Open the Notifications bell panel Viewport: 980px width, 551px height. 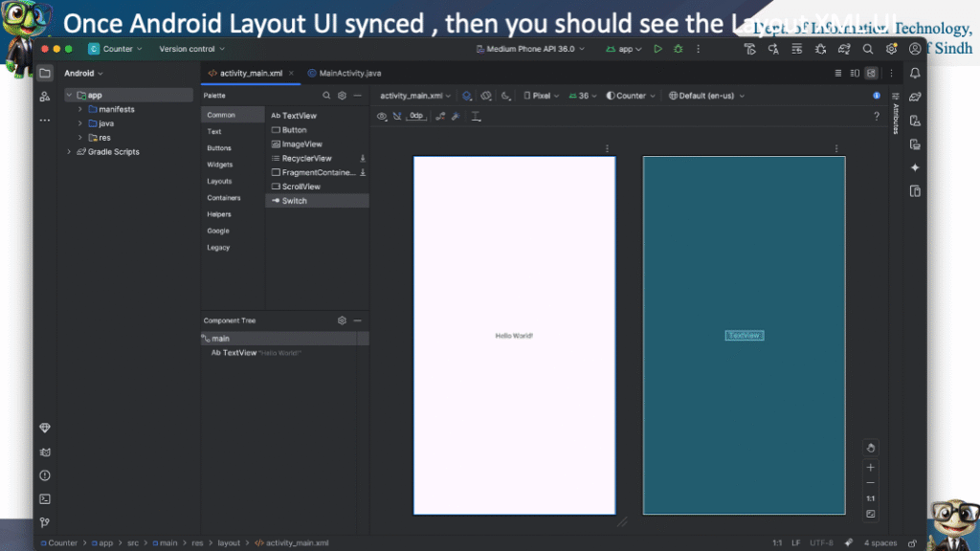point(915,73)
